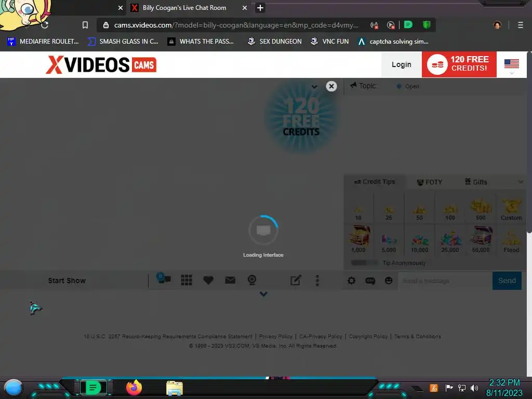
Task: Click the XVIDEOS CAMS logo
Action: pyautogui.click(x=101, y=64)
